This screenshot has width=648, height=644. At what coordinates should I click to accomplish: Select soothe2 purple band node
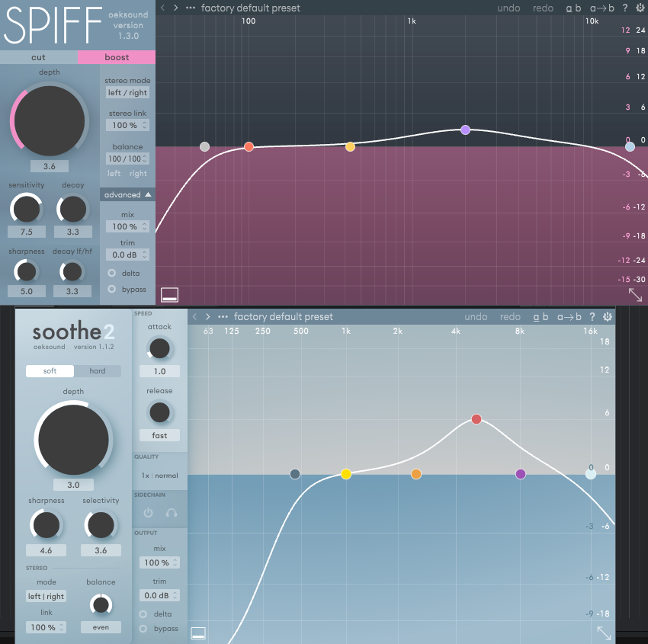pos(521,474)
